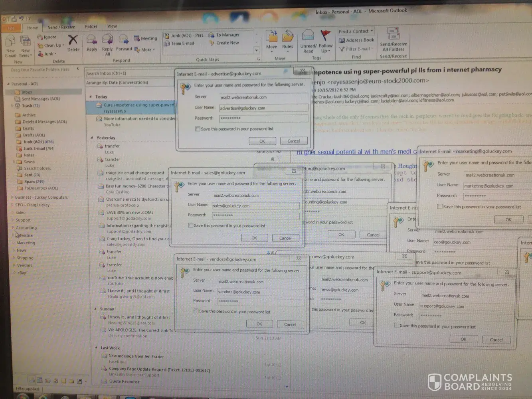
Task: Open the Clean Up dropdown
Action: [51, 45]
